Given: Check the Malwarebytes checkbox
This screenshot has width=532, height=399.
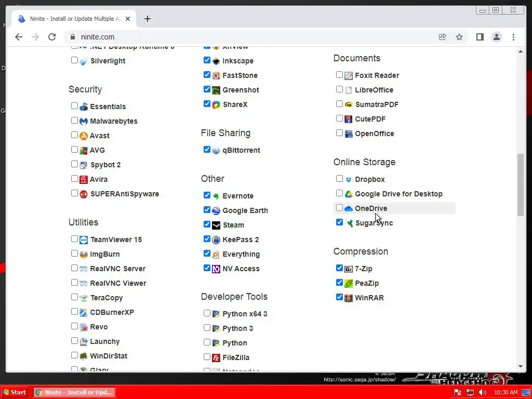Looking at the screenshot, I should [74, 121].
